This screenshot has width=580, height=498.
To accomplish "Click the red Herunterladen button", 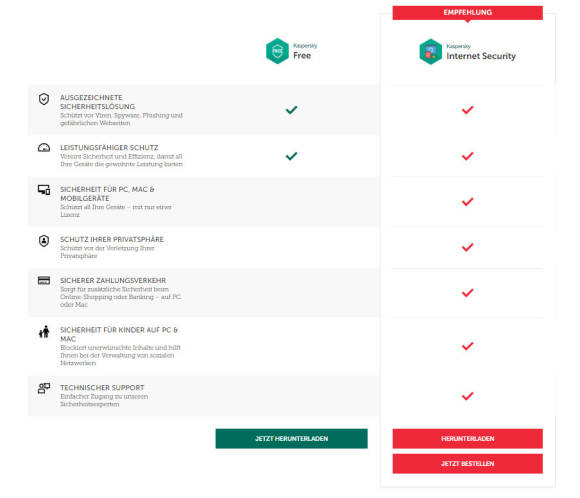I will (x=468, y=438).
